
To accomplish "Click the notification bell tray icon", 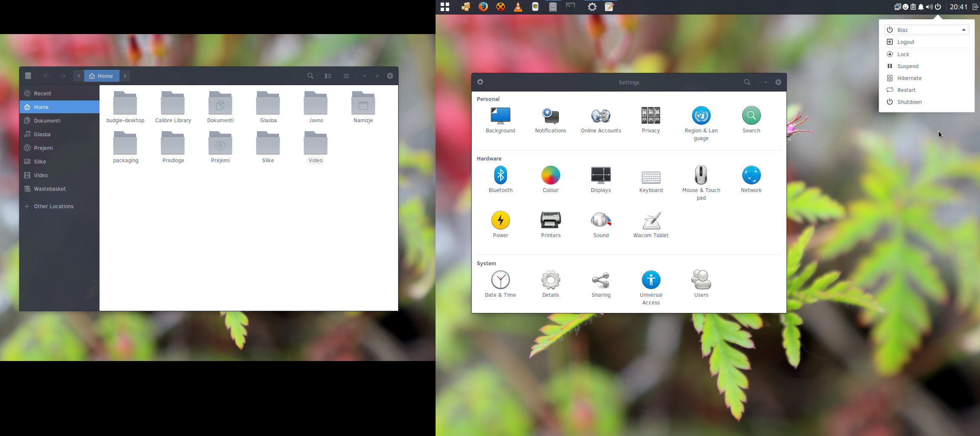I will point(921,7).
